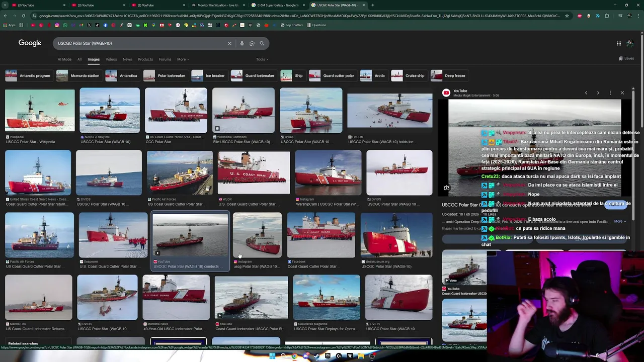Switch to the Monitor the Situation browser tab
This screenshot has width=644, height=362.
218,5
